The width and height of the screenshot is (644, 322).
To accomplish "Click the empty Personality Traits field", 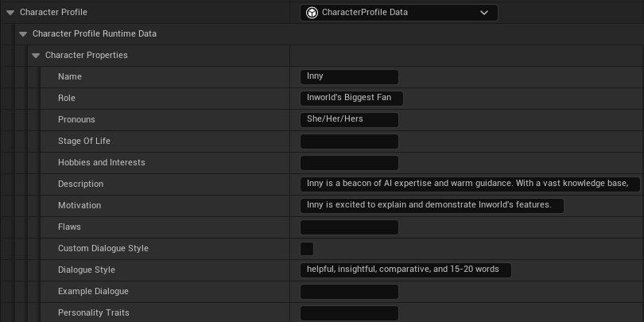I will pos(349,313).
